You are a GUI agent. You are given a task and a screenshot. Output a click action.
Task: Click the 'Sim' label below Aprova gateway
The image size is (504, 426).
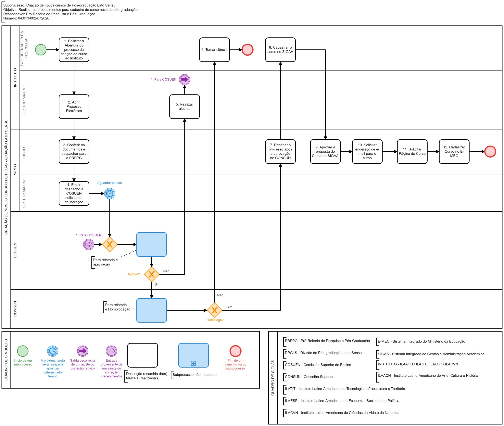157,284
